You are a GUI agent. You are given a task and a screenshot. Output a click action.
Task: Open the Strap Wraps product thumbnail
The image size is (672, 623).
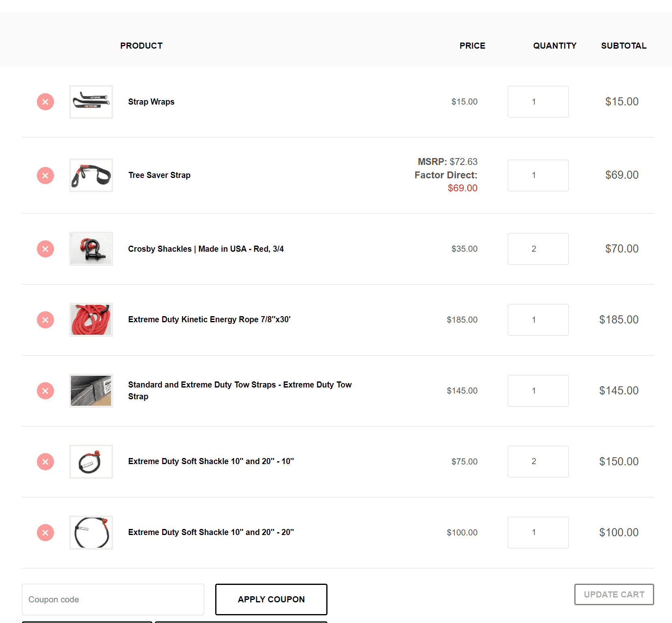[91, 102]
